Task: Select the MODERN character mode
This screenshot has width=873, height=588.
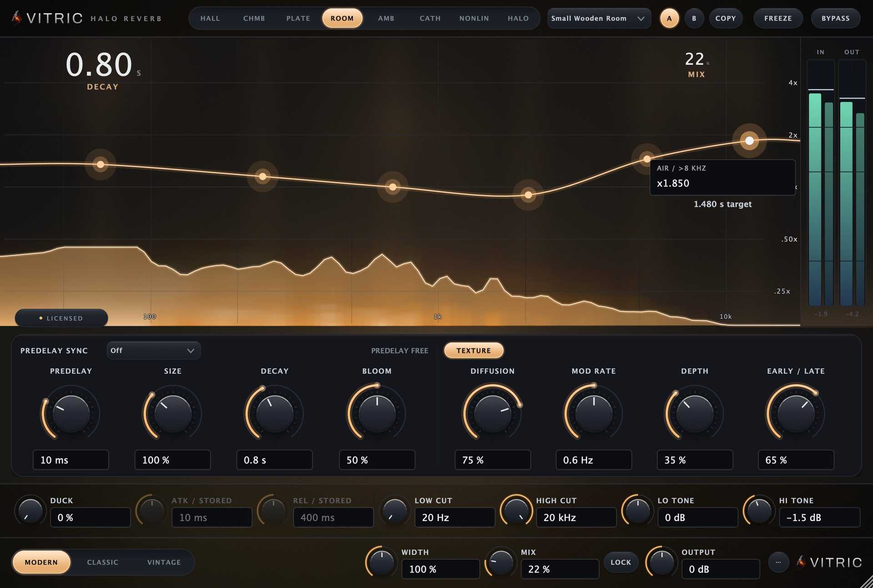Action: point(41,562)
